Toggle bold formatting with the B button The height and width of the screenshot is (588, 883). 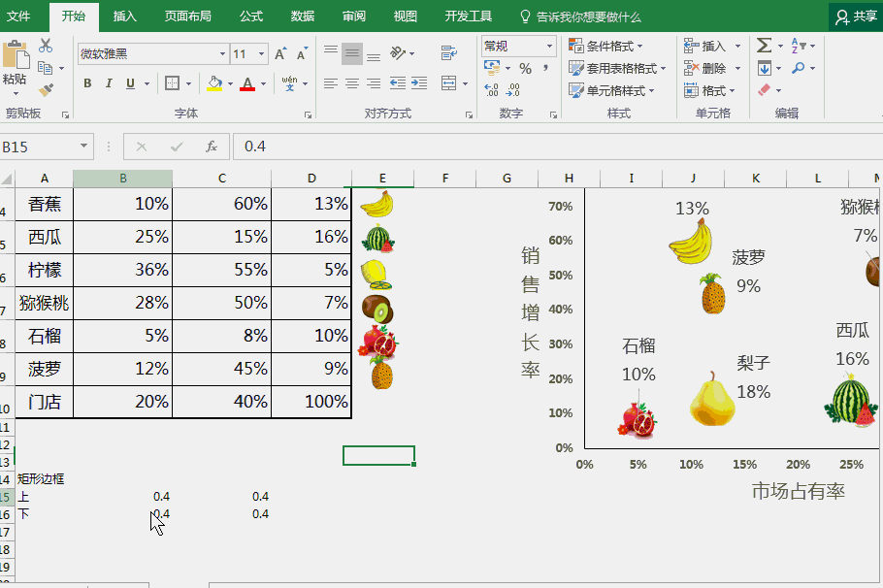point(87,83)
